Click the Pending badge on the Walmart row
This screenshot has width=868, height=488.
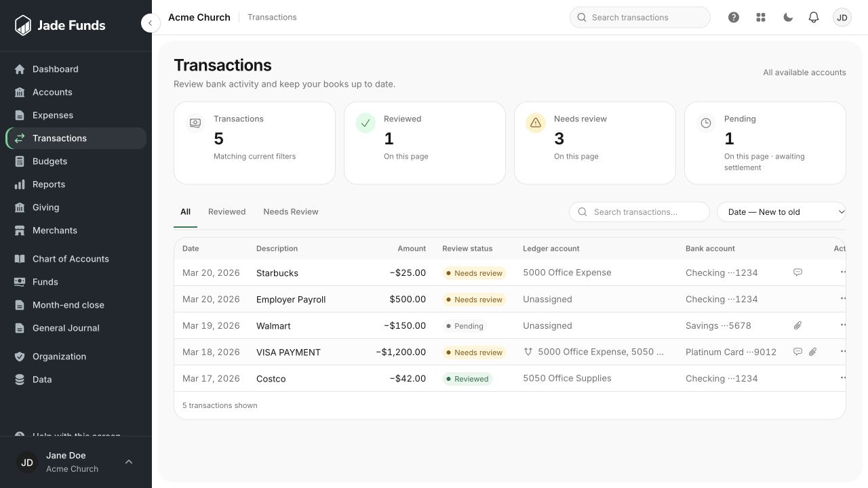tap(465, 326)
